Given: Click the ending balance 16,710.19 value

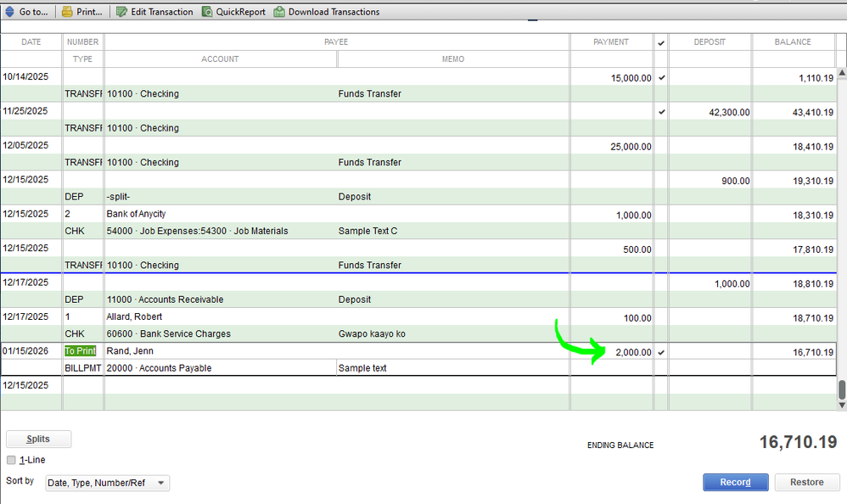Looking at the screenshot, I should tap(799, 442).
